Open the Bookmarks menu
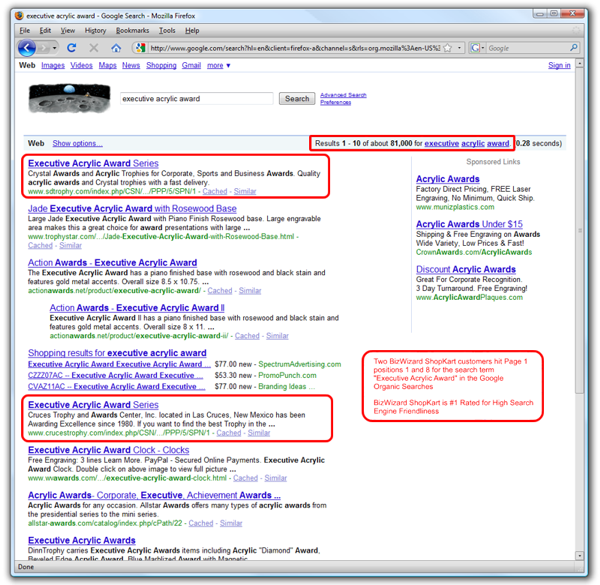 132,31
